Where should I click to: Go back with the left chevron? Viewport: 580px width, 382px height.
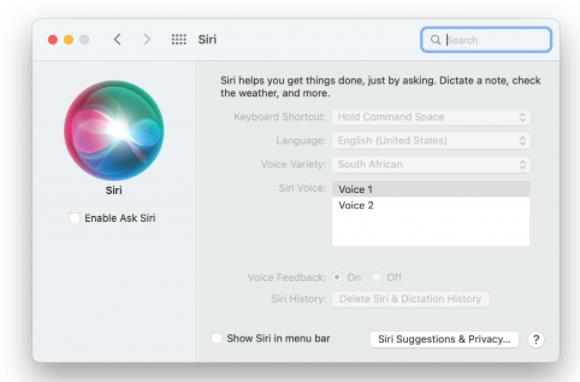click(117, 39)
